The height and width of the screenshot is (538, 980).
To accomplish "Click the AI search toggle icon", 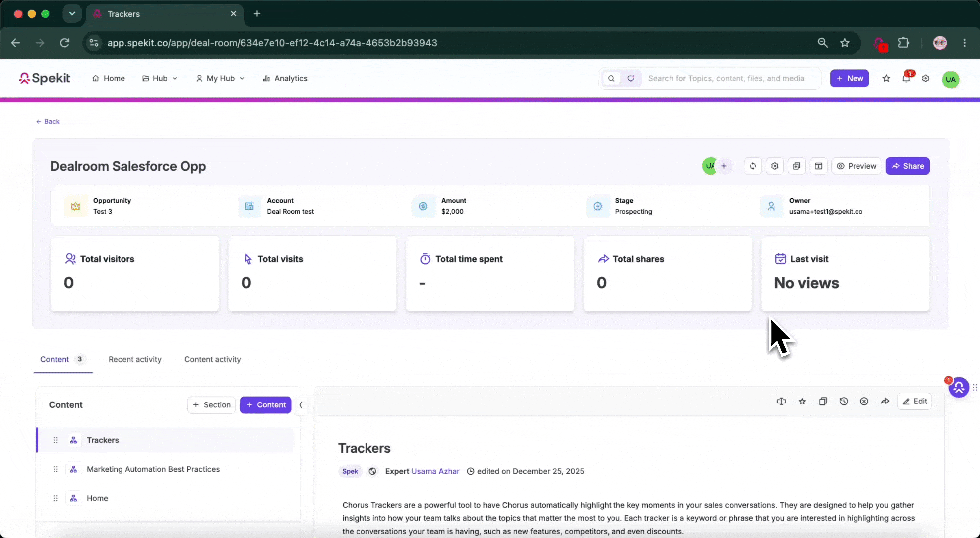I will (x=631, y=78).
